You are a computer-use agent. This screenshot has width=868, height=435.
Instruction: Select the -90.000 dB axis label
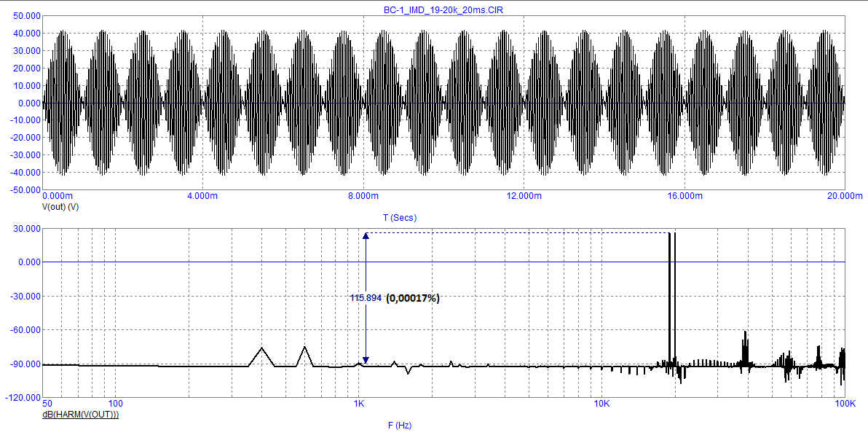click(26, 364)
